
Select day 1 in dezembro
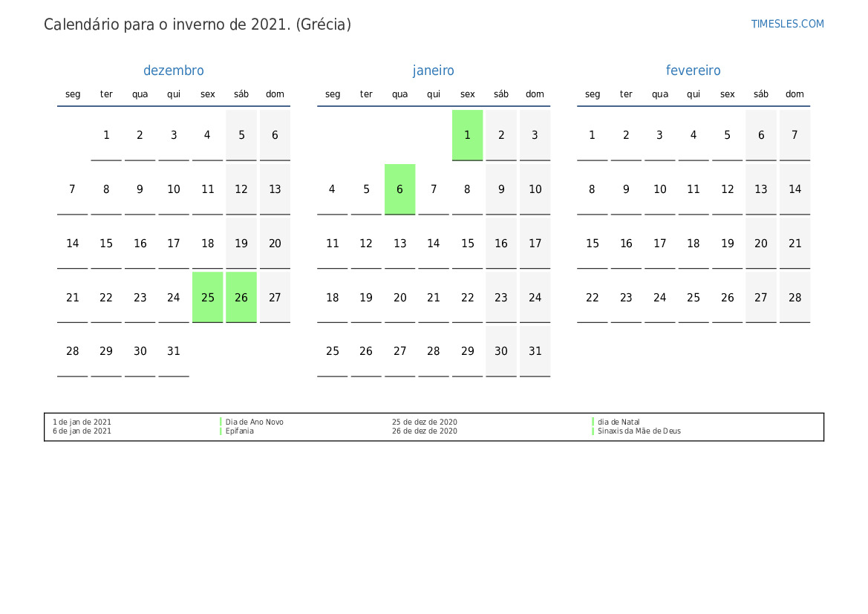(106, 135)
